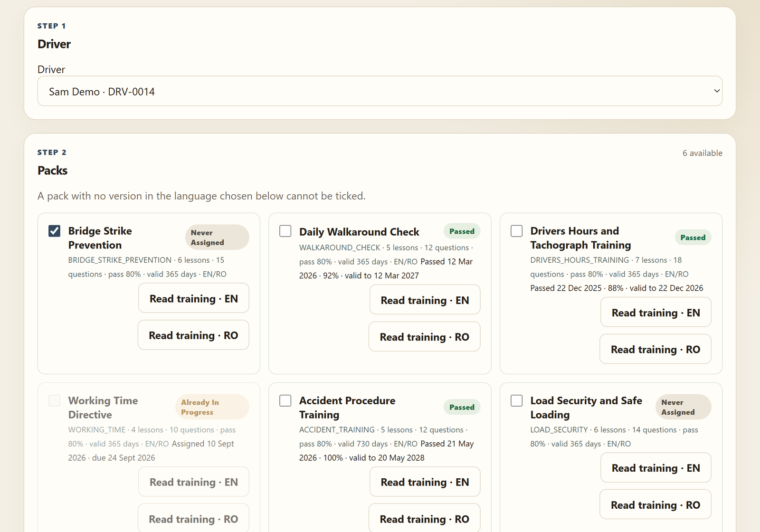
Task: Click the Accident Procedure Training title
Action: pos(347,408)
